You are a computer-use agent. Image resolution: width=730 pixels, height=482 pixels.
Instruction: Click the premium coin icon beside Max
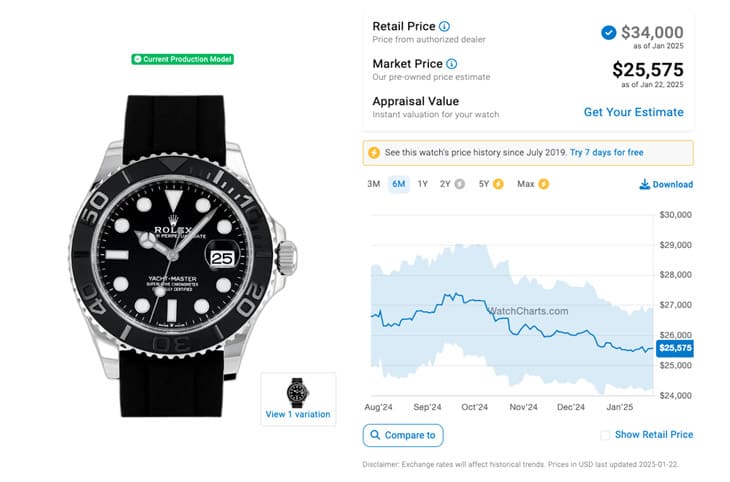tap(544, 184)
